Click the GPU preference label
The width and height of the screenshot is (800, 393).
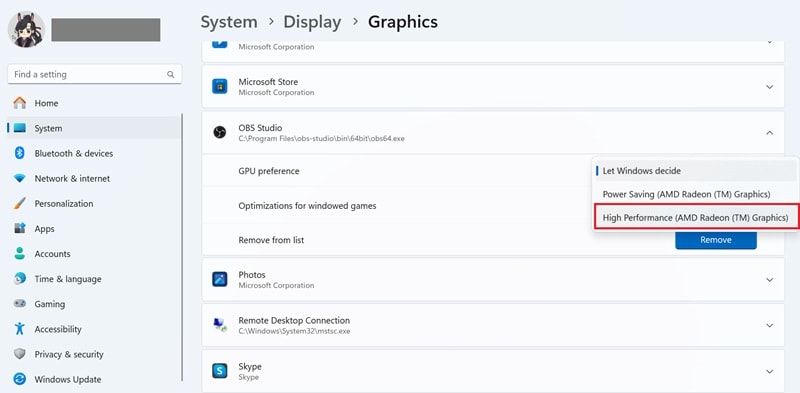tap(269, 171)
